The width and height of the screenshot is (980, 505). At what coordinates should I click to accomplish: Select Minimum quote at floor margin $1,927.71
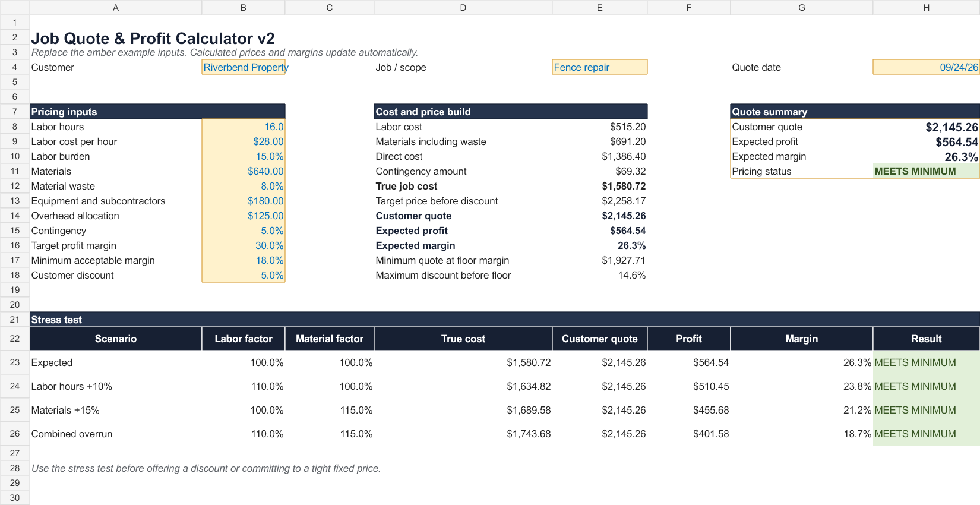(600, 260)
